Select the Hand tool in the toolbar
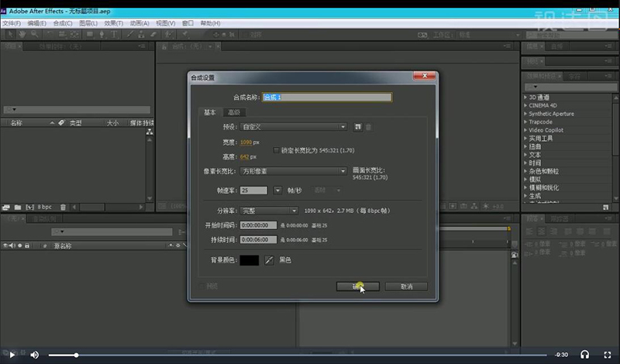 [22, 34]
